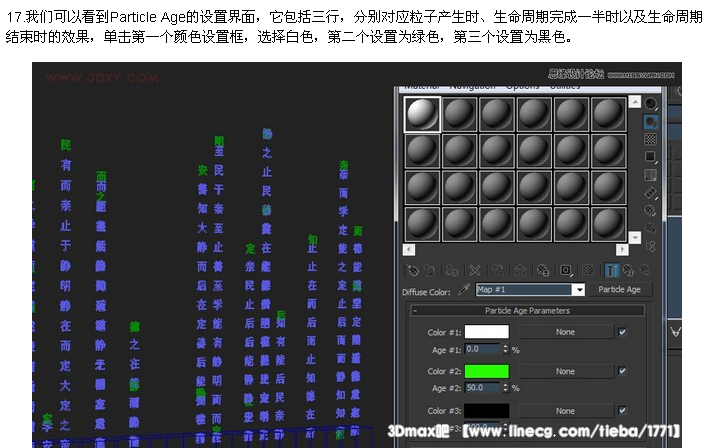Select the active white sphere sample slot

[422, 114]
